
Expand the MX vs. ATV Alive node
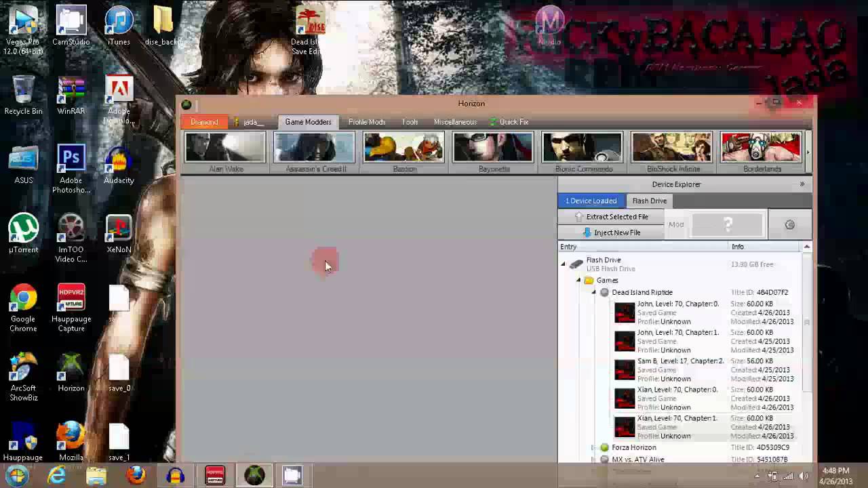click(593, 460)
